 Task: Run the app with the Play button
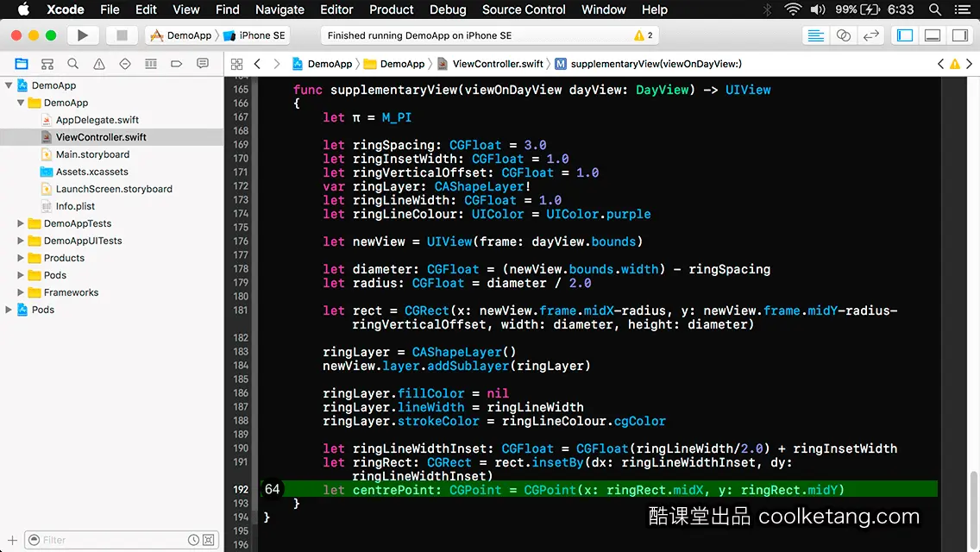point(82,35)
